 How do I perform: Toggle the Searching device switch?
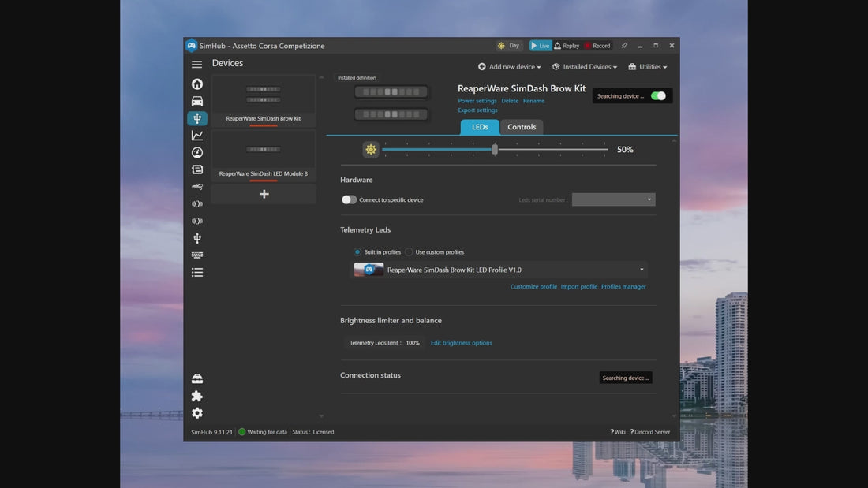click(658, 96)
